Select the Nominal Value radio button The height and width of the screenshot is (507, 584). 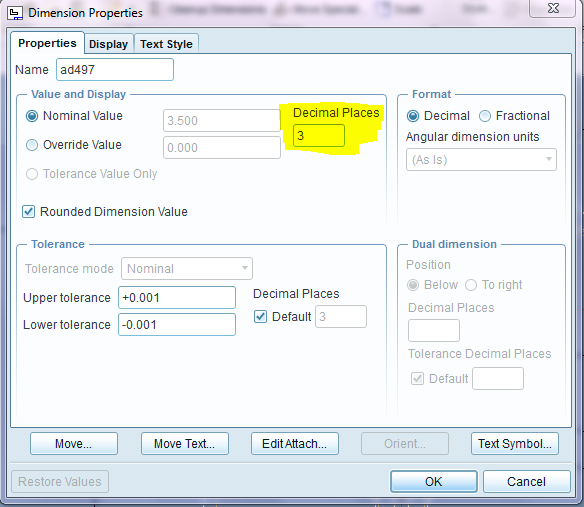click(x=32, y=116)
